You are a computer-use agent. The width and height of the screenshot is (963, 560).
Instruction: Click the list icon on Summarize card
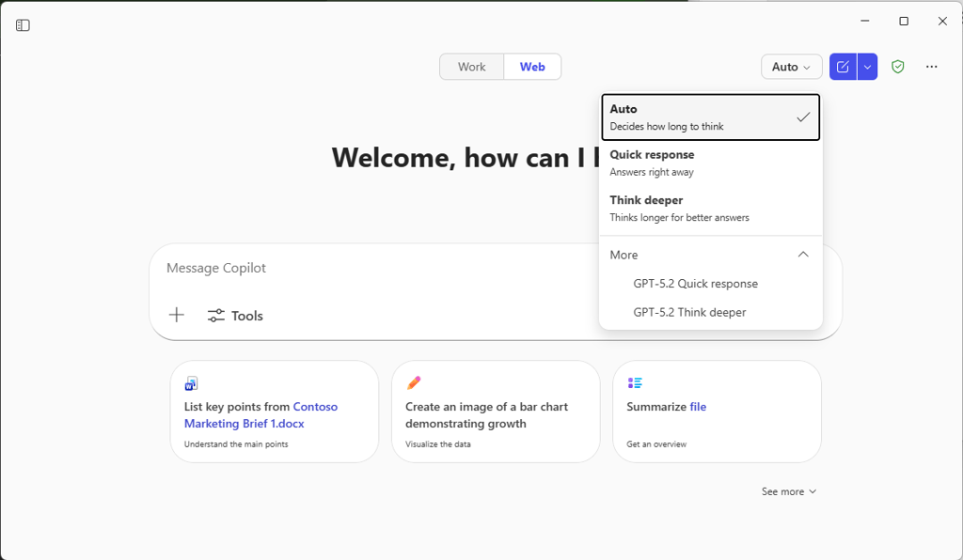pos(635,382)
